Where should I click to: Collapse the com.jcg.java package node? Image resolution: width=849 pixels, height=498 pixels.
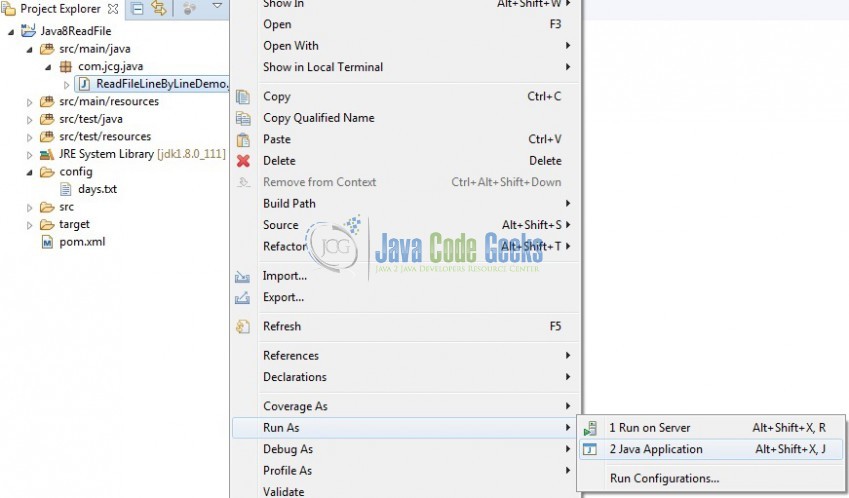[48, 68]
